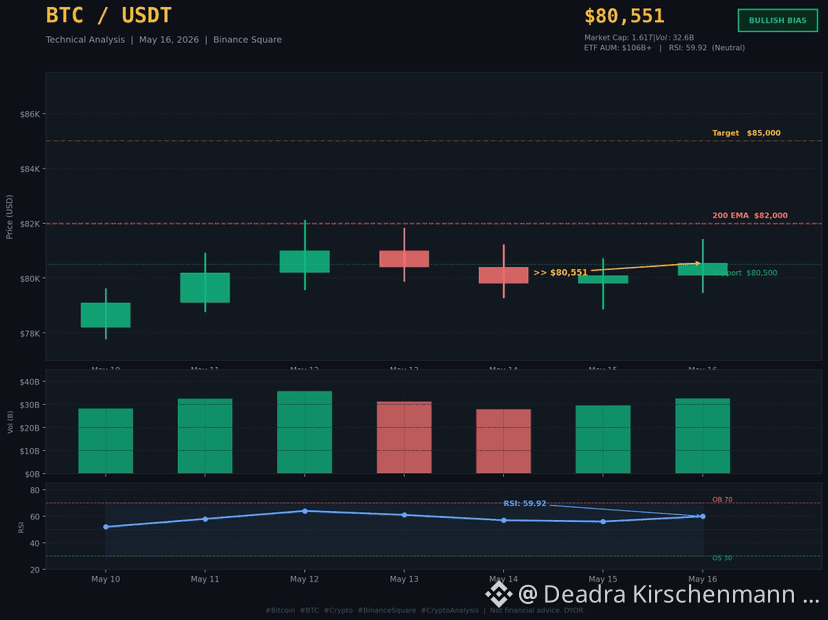Viewport: 828px width, 620px height.
Task: Select the May 15 green candlestick body
Action: 603,279
